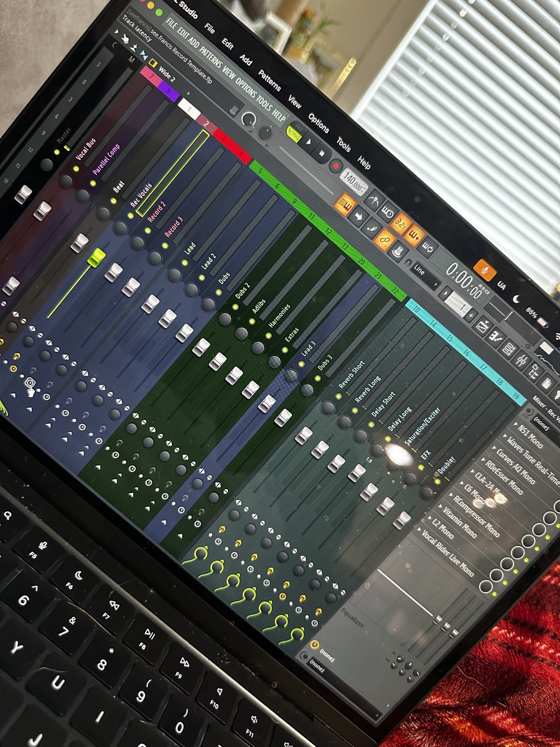The height and width of the screenshot is (747, 560).
Task: Click the battery 85% indicator
Action: pos(537,317)
